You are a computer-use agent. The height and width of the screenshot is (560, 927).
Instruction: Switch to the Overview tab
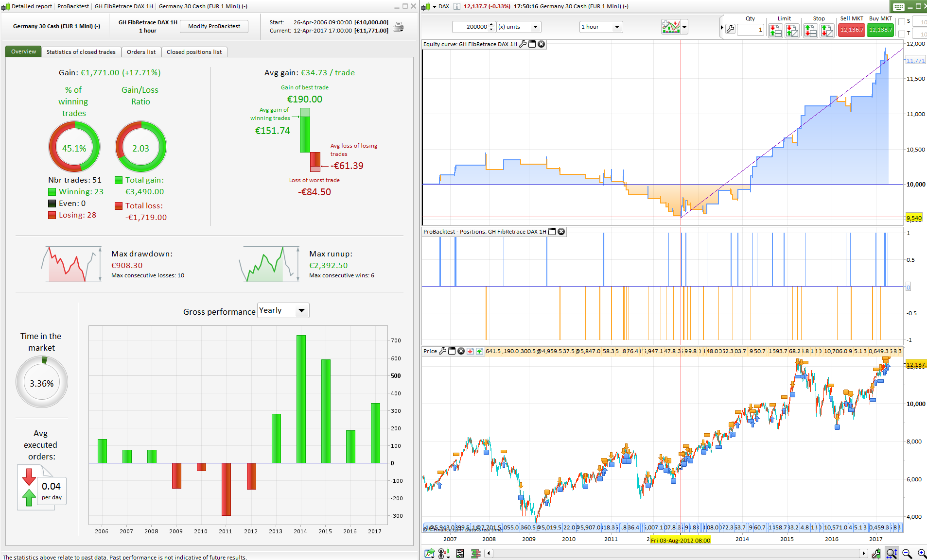coord(23,51)
